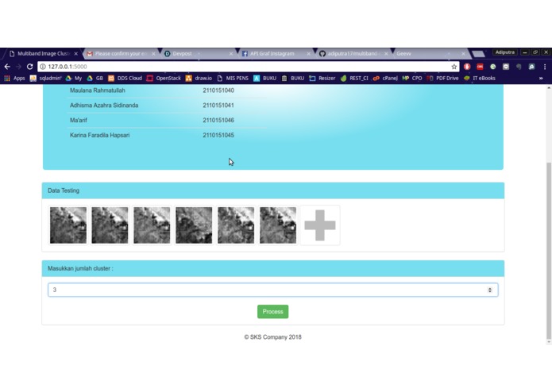Click the gray chat-bubble extension icon

point(506,67)
